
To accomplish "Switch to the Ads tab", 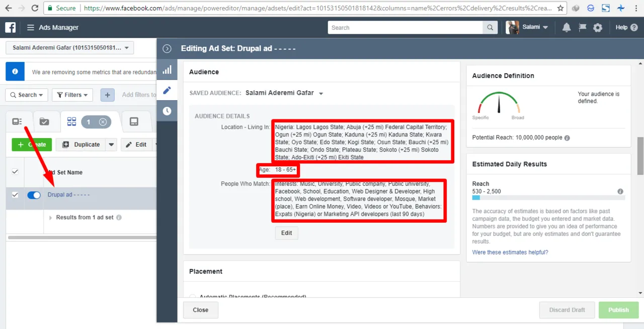I will [x=134, y=121].
